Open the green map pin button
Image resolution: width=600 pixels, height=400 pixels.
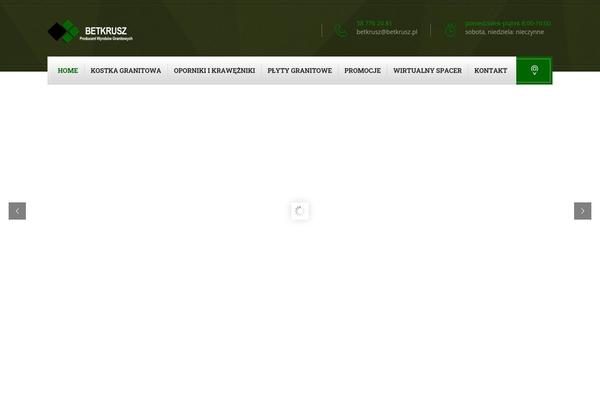pos(534,70)
